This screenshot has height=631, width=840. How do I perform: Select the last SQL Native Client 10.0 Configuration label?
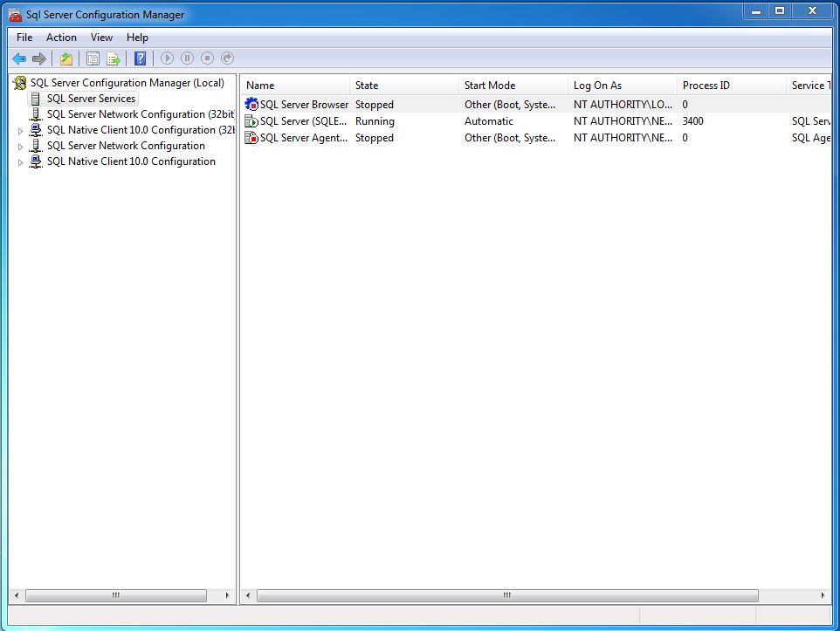click(x=131, y=161)
